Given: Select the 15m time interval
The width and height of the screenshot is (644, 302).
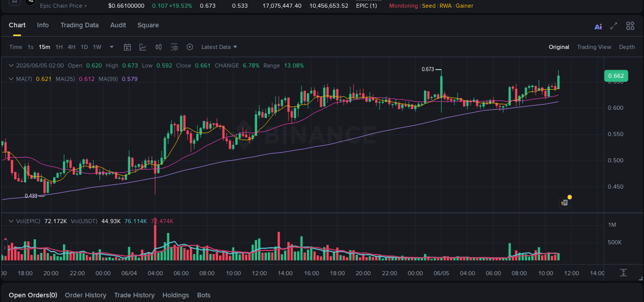Looking at the screenshot, I should pos(44,47).
